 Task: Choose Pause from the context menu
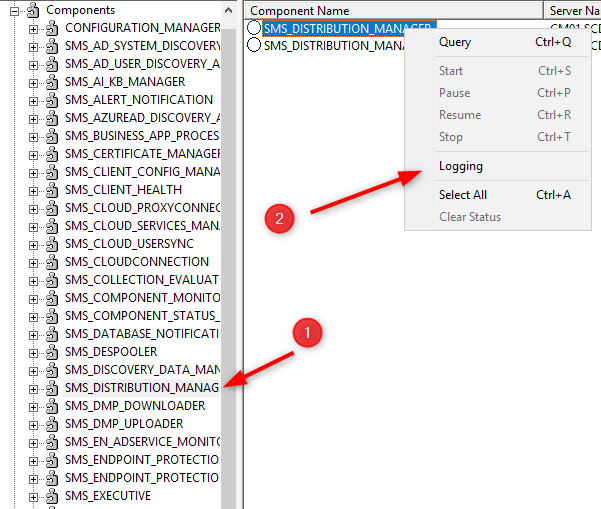[498, 93]
